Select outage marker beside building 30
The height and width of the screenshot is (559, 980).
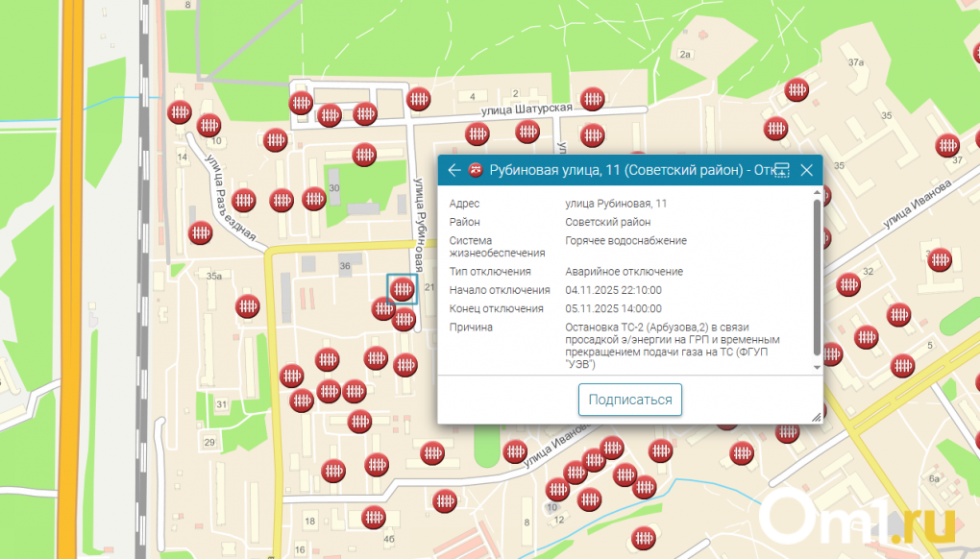click(314, 199)
